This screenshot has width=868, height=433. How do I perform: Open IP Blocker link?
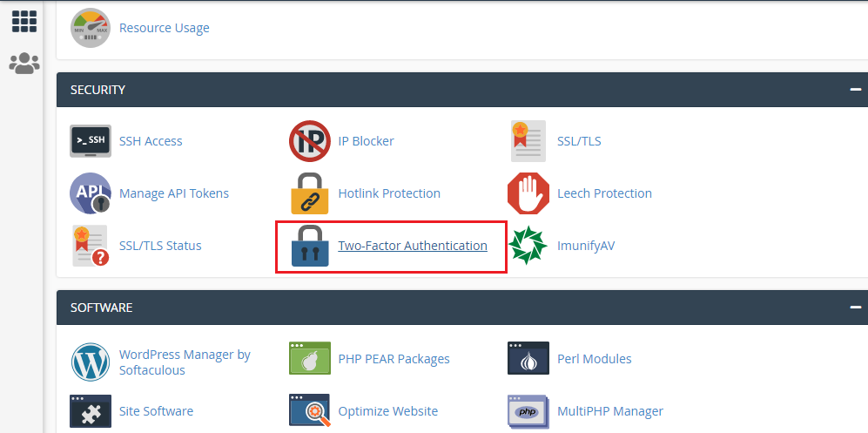click(366, 141)
